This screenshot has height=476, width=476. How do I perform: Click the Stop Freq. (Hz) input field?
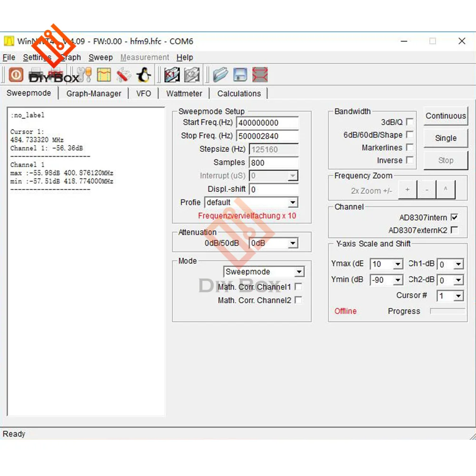(268, 136)
